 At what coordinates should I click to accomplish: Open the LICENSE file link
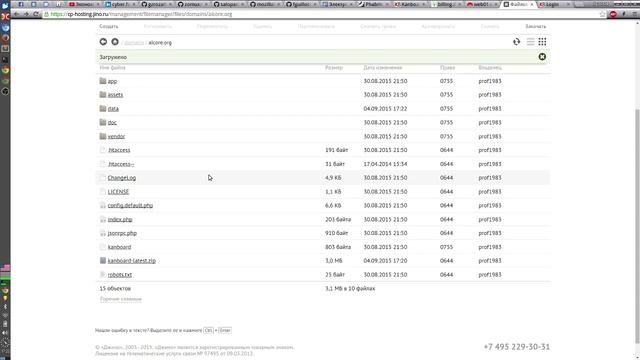(118, 191)
